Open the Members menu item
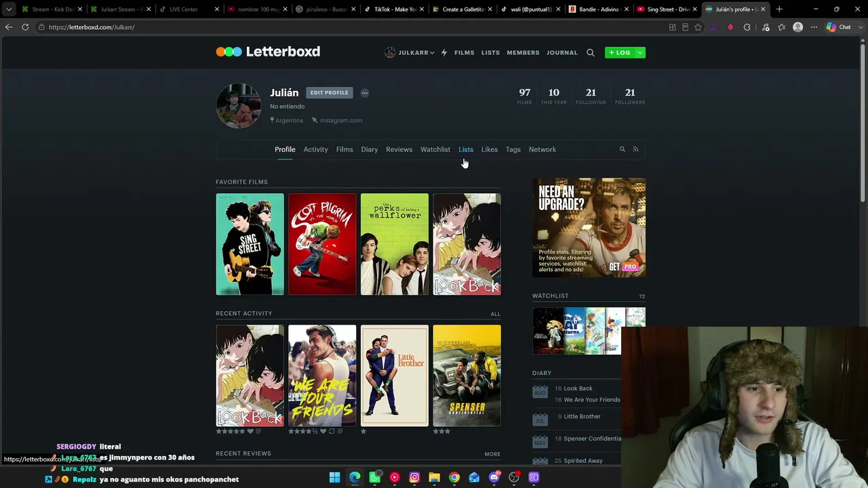 click(x=523, y=52)
